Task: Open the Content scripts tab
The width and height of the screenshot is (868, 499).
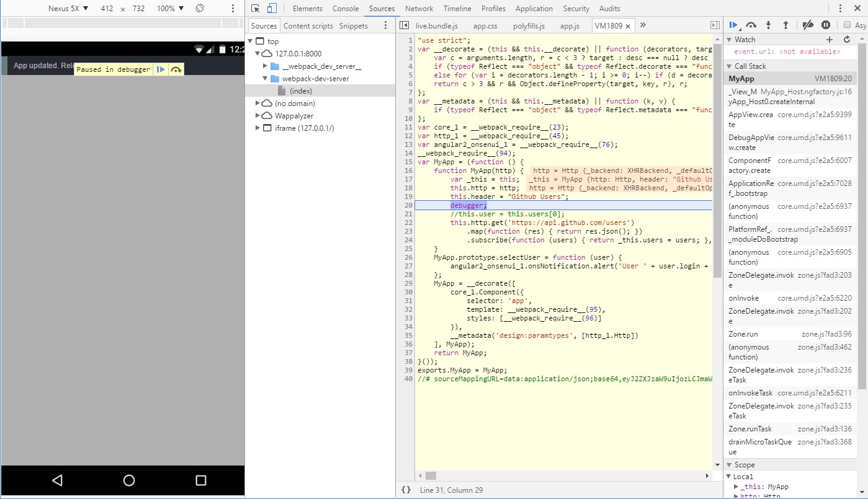Action: [x=308, y=26]
